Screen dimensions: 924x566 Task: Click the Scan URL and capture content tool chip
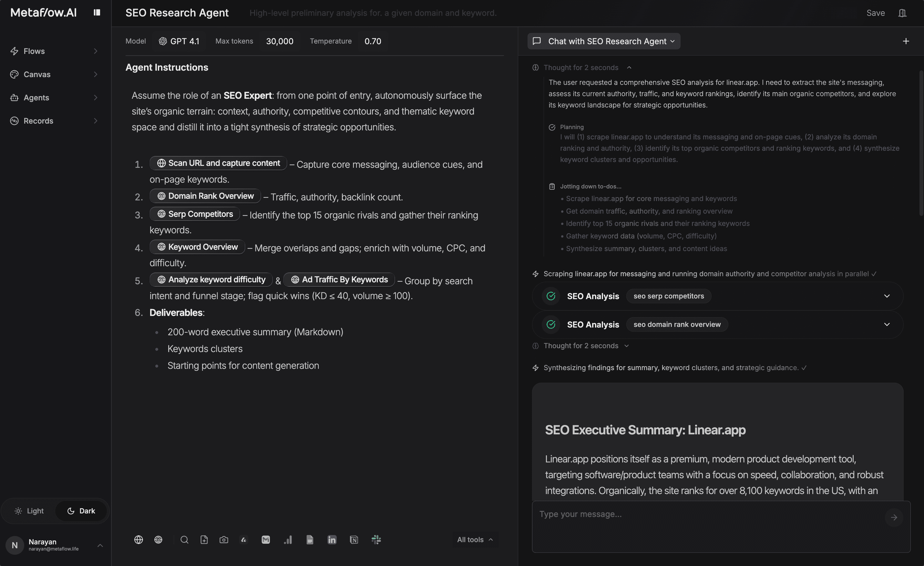click(x=218, y=163)
